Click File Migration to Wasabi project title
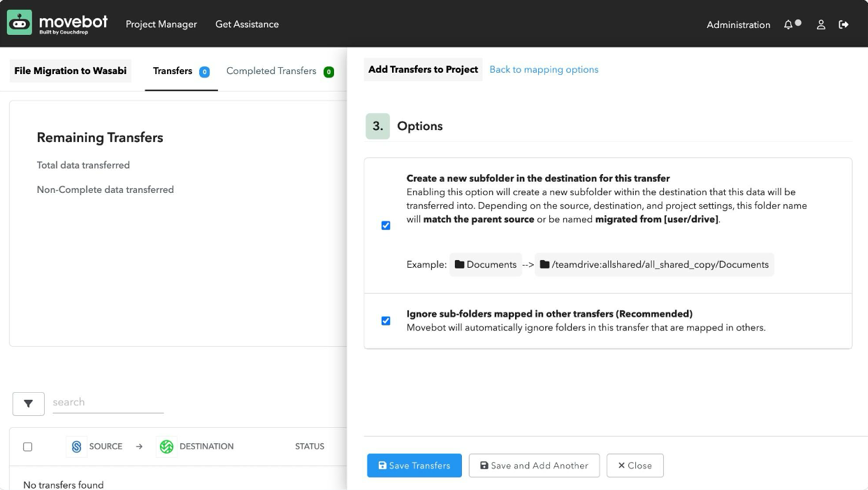 coord(71,71)
